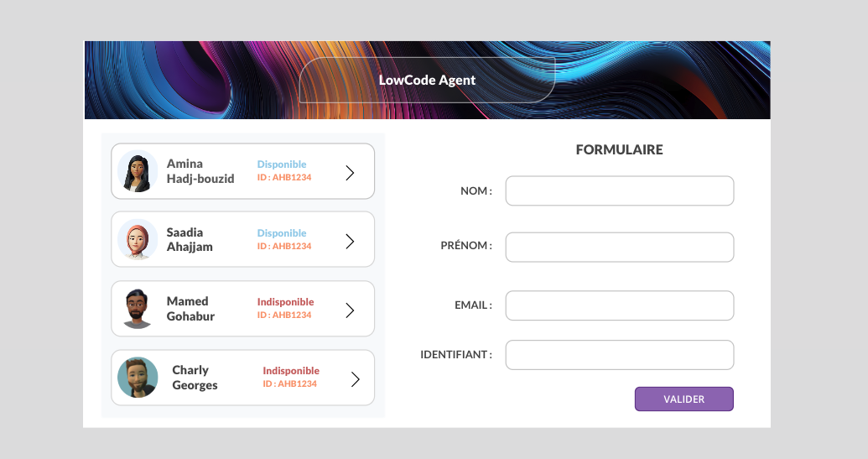Click Amina Hadj-bouzid's avatar picture
Viewport: 868px width, 459px height.
tap(138, 172)
